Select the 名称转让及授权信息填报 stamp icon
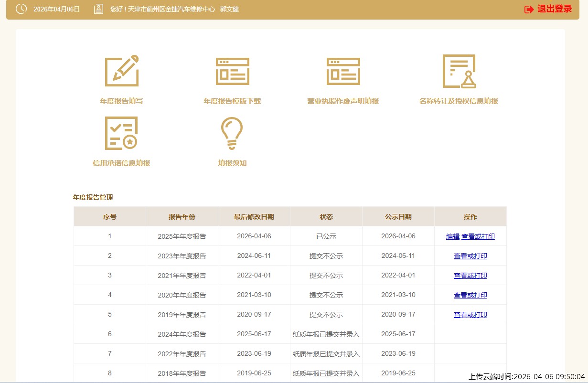This screenshot has width=588, height=383. point(459,71)
